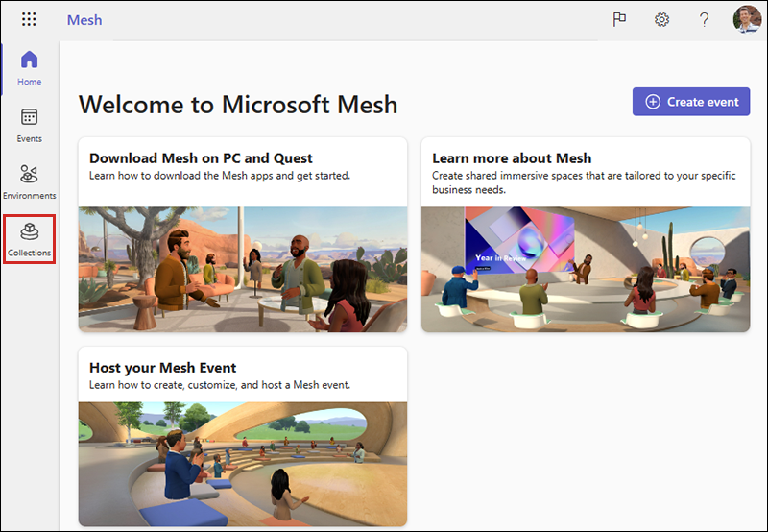Open Learn more about Mesh card
This screenshot has width=768, height=532.
[586, 234]
